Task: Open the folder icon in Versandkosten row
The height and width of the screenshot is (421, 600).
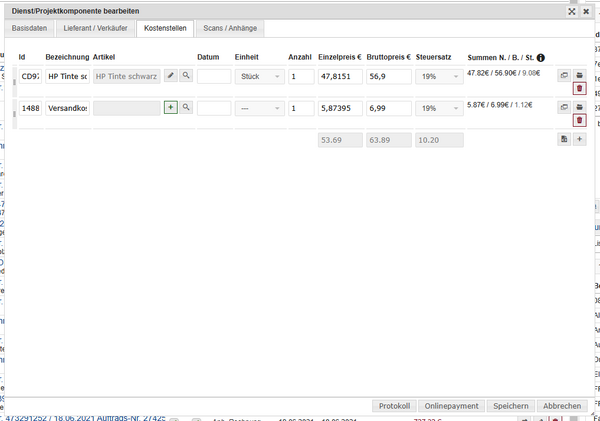Action: coord(579,107)
